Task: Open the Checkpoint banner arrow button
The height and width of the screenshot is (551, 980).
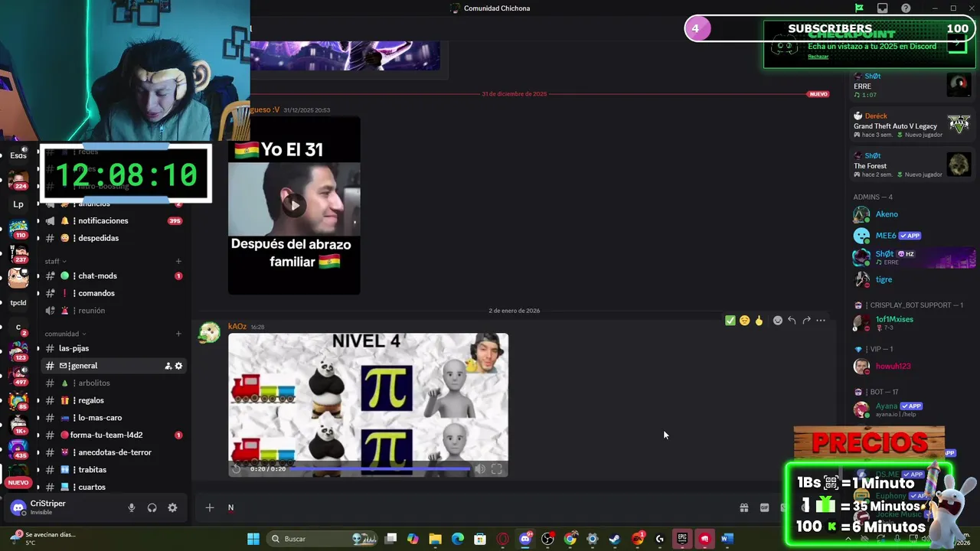Action: (x=957, y=44)
